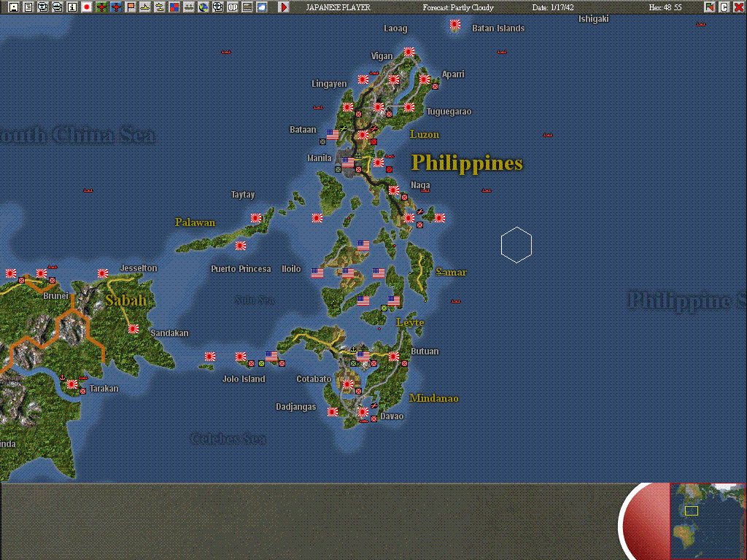This screenshot has height=560, width=747.
Task: Click the single yellow ship icon
Action: pyautogui.click(x=145, y=7)
